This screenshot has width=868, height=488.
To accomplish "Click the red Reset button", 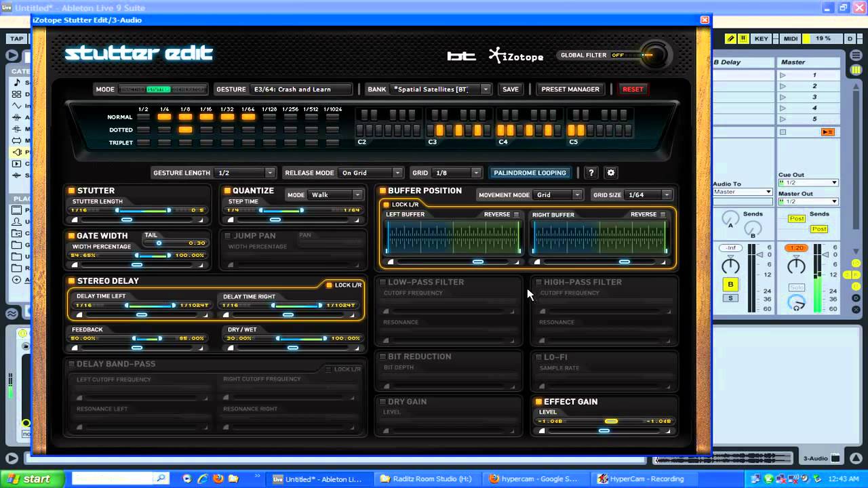I will tap(633, 89).
